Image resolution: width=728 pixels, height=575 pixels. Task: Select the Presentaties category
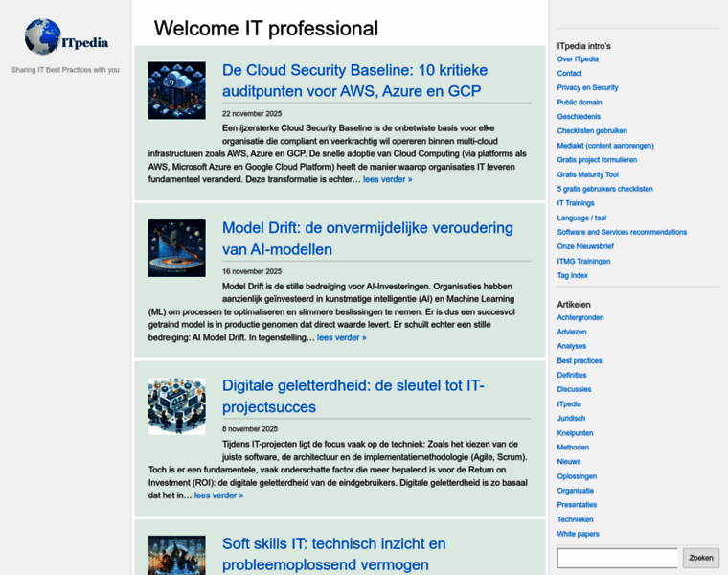coord(577,505)
